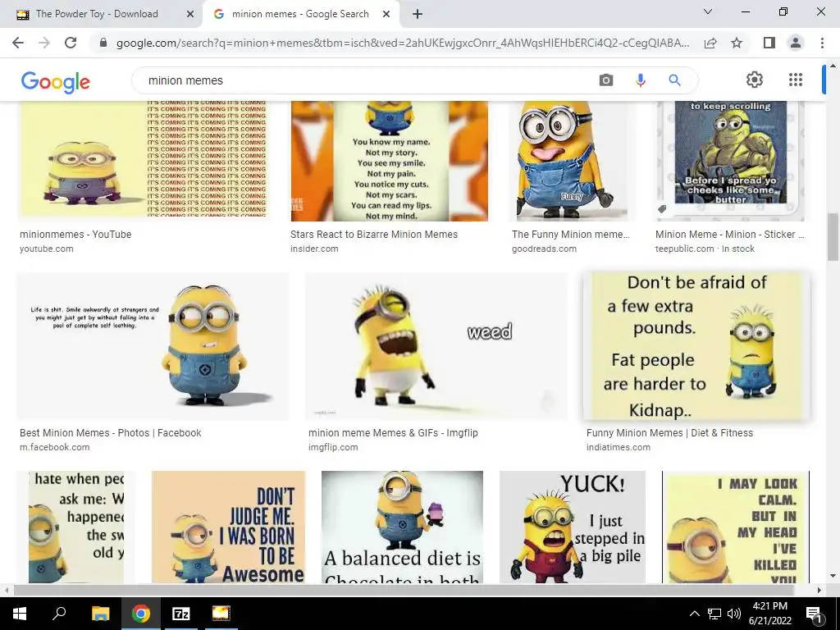Click the vertical scrollbar thumb
This screenshot has height=630, width=840.
[x=833, y=237]
